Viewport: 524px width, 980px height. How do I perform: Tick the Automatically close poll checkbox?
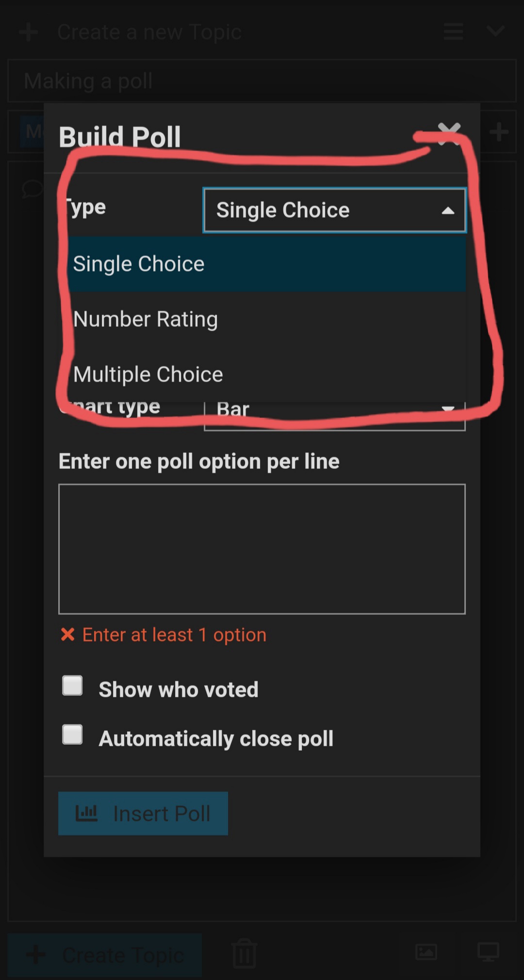tap(72, 735)
